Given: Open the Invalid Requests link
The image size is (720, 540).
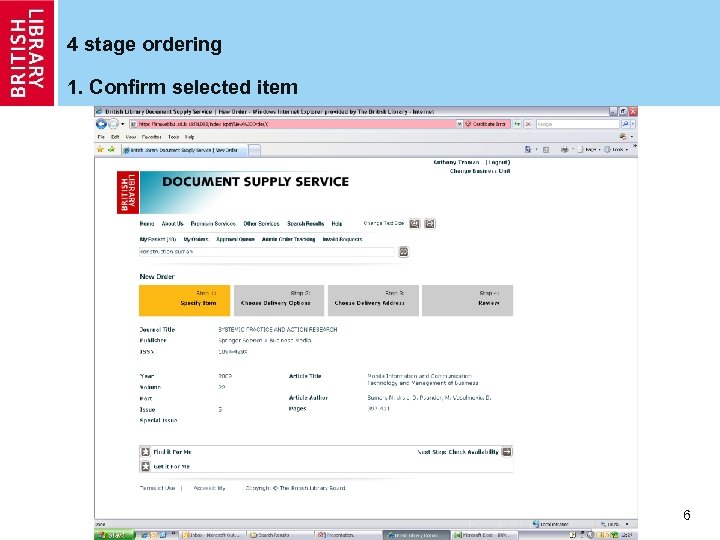Looking at the screenshot, I should pos(343,239).
